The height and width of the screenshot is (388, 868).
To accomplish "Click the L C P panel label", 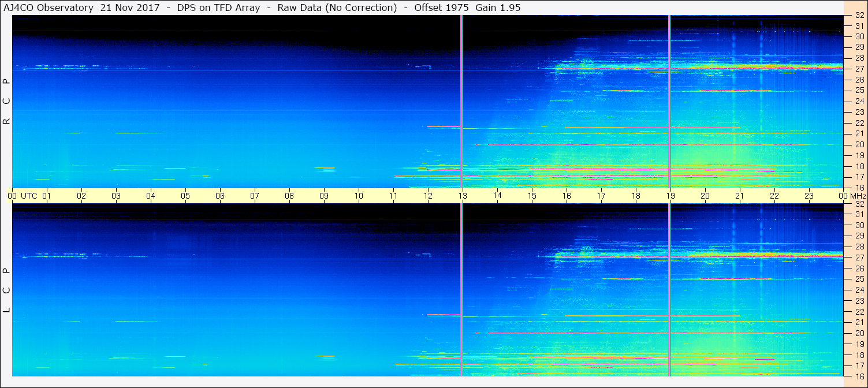I will pyautogui.click(x=7, y=290).
